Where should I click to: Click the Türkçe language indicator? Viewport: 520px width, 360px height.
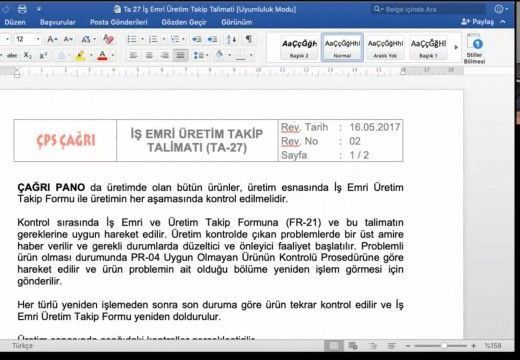[x=23, y=346]
